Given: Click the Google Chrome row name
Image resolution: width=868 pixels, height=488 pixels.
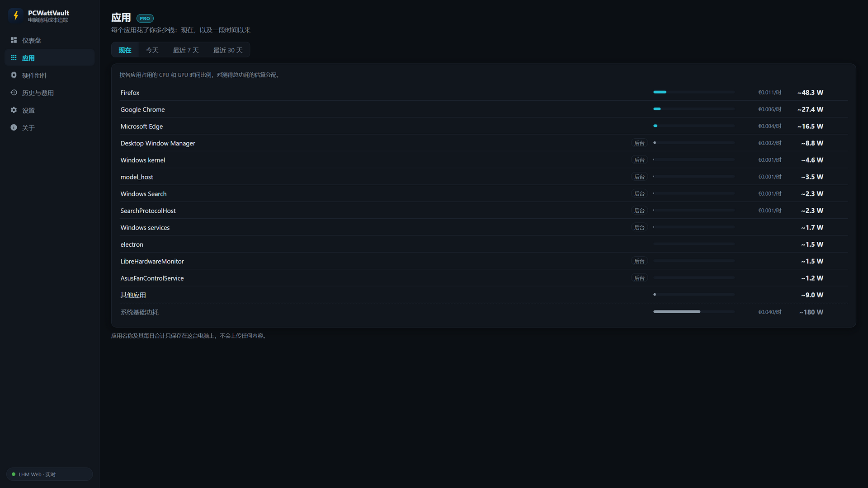Looking at the screenshot, I should click(x=142, y=109).
